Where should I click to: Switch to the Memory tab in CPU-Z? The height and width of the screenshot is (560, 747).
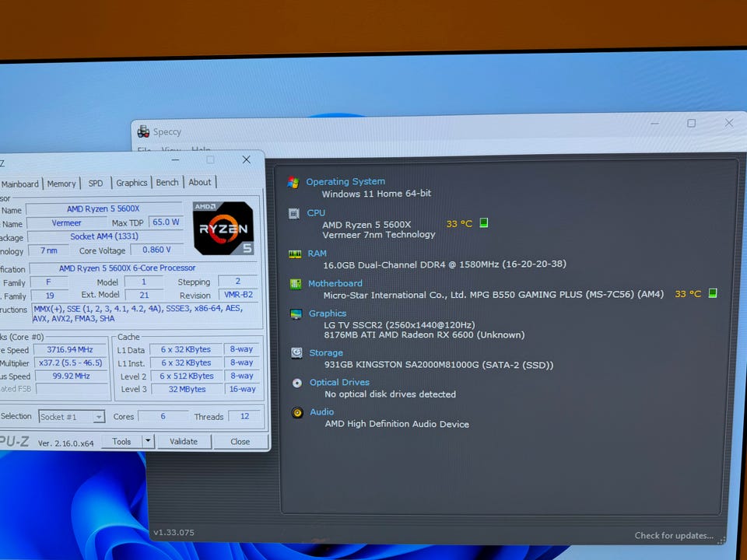coord(61,184)
